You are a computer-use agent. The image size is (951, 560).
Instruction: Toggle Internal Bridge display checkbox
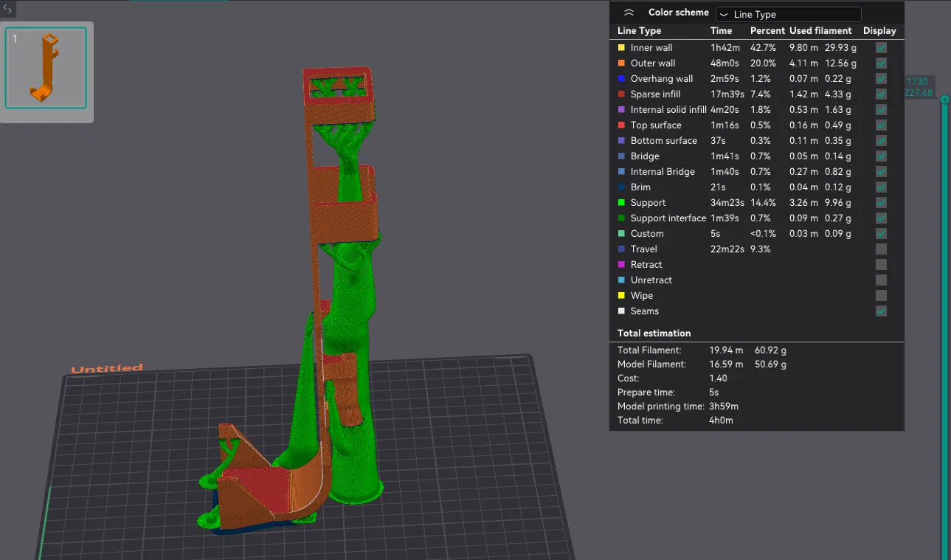(x=881, y=172)
